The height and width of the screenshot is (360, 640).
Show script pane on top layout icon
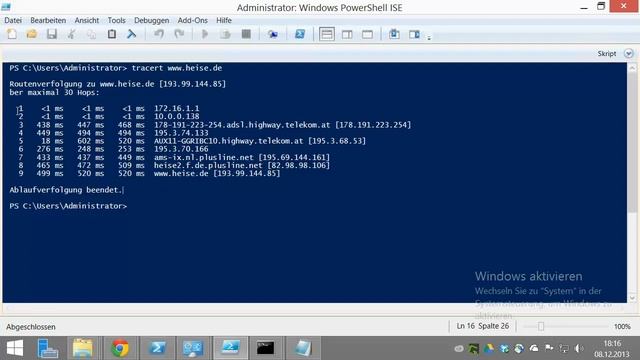327,34
